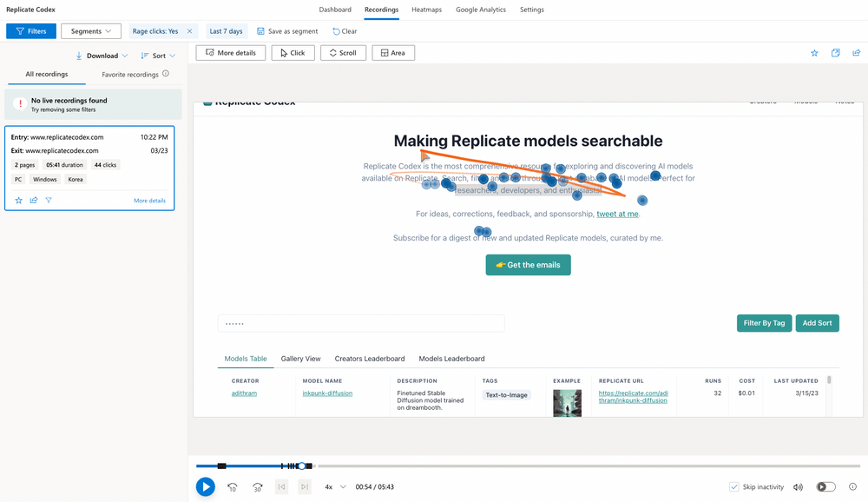Skip forward 30 seconds

[x=258, y=487]
